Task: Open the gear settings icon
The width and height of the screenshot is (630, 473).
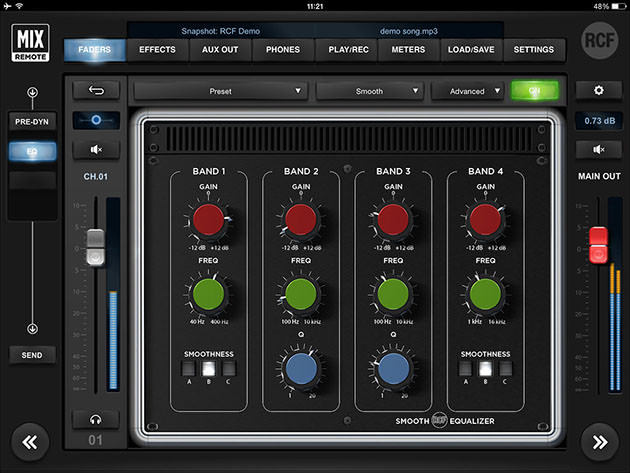Action: (x=598, y=90)
